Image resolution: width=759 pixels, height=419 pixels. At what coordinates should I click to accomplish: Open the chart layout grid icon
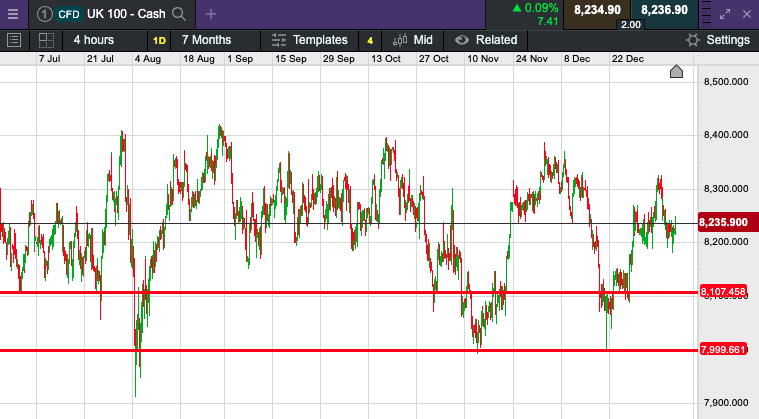tap(46, 40)
